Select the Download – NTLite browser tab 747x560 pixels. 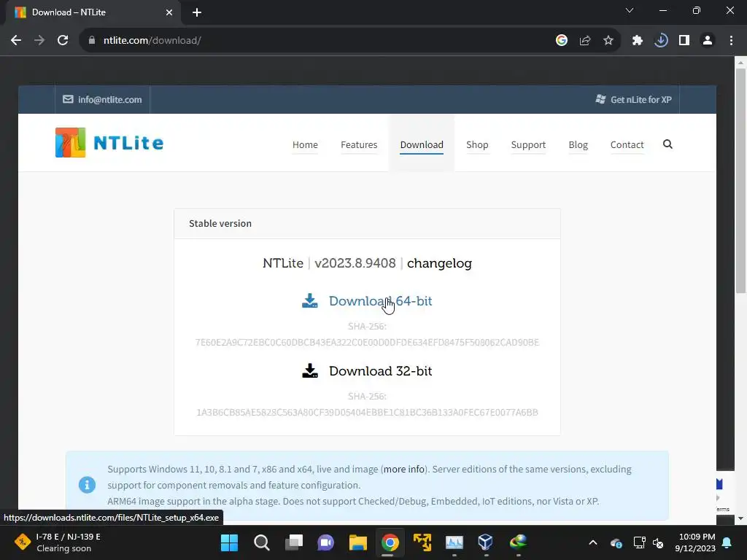93,12
